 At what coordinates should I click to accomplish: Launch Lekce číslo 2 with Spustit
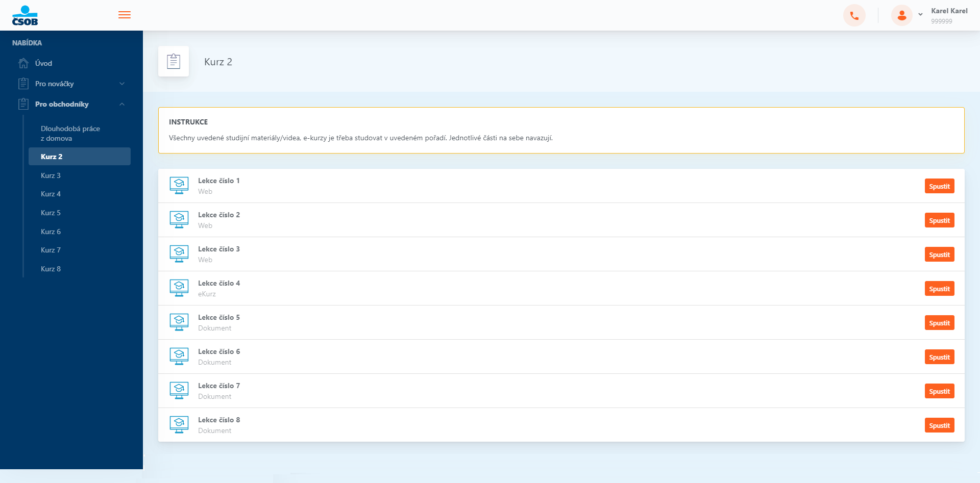coord(939,220)
